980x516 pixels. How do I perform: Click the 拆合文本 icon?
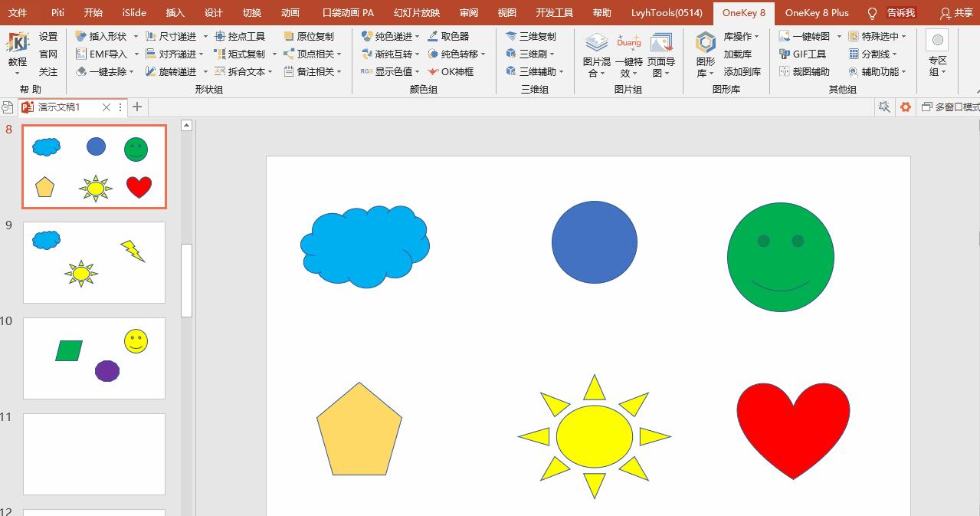click(x=220, y=71)
